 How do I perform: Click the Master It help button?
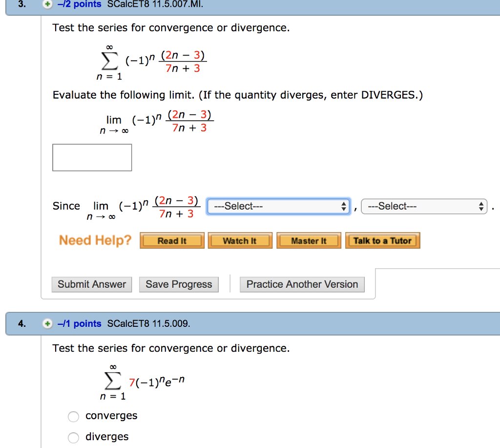click(309, 240)
